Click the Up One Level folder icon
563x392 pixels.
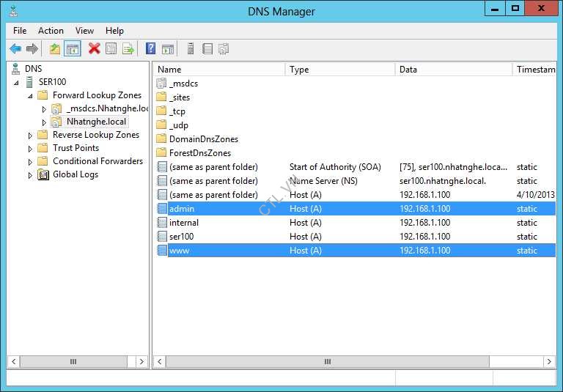[55, 49]
